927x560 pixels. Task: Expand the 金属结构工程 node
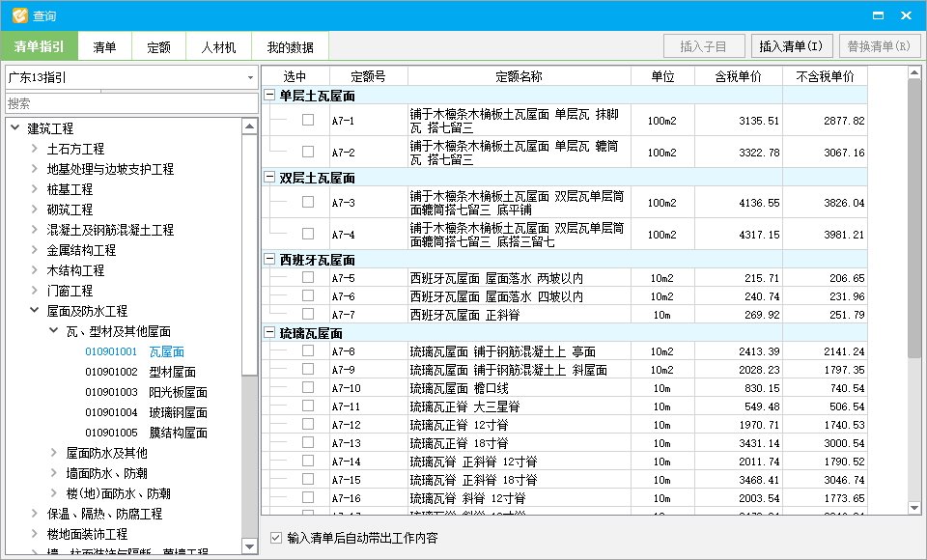point(35,249)
